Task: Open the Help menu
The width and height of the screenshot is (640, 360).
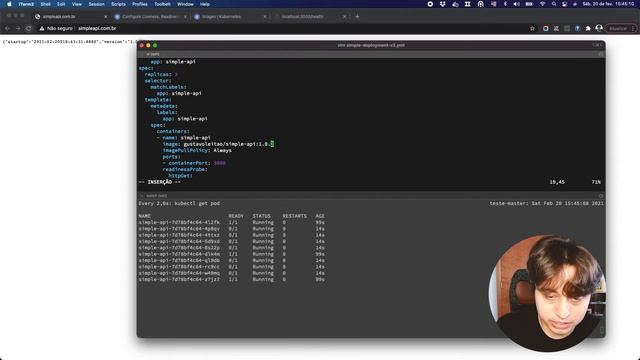Action: (205, 4)
